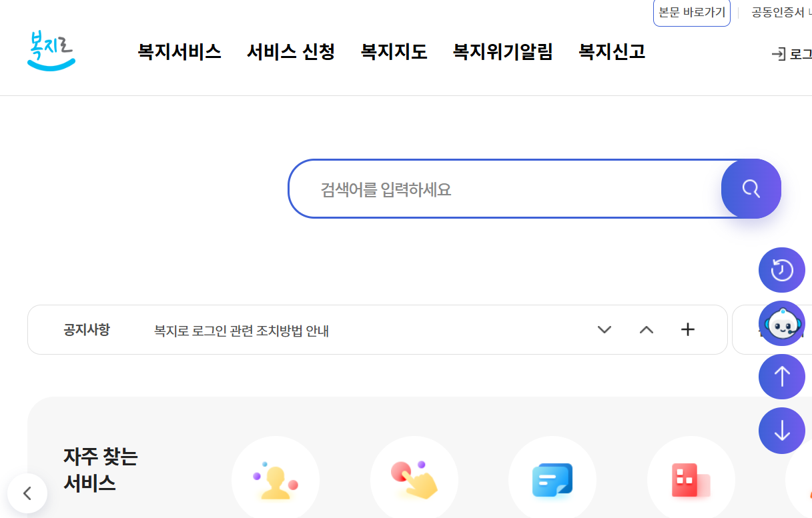Open the 복지신고 menu
Screen dimensions: 812x518
coord(612,52)
